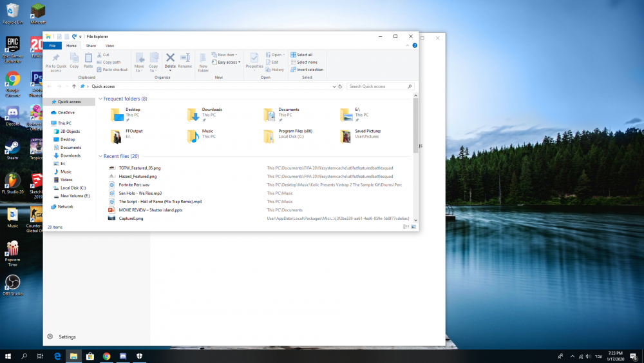Image resolution: width=644 pixels, height=363 pixels.
Task: Select Capture0.png recent file
Action: [x=131, y=219]
